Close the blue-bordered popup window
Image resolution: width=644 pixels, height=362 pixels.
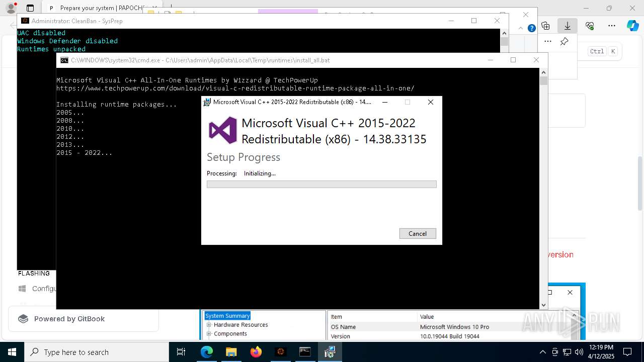[x=570, y=292]
